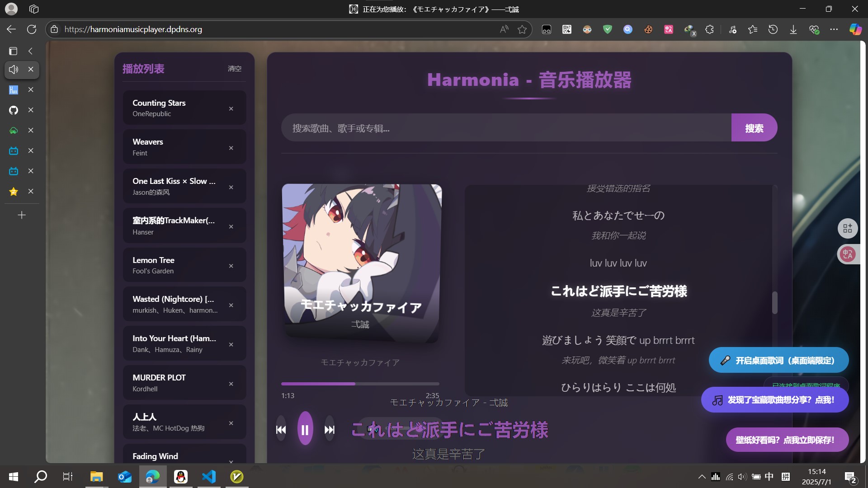Remove 人上人 from the playlist
Screen dimensions: 868x488
(231, 423)
